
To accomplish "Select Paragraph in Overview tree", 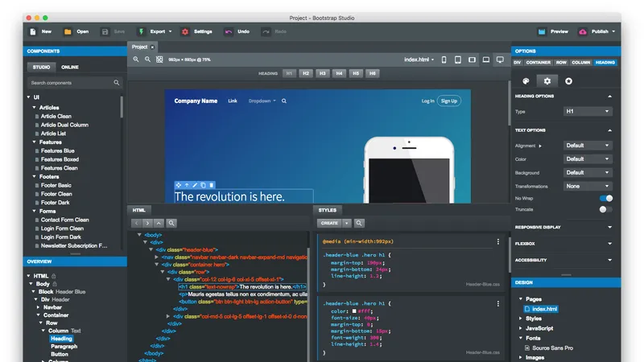I will [64, 347].
